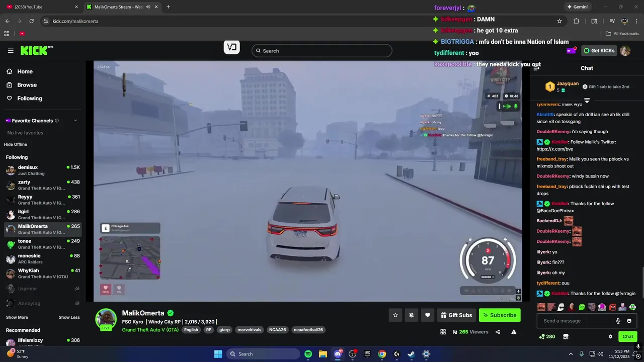This screenshot has width=644, height=362.
Task: Collapse the Favorite Channels section
Action: point(75,121)
